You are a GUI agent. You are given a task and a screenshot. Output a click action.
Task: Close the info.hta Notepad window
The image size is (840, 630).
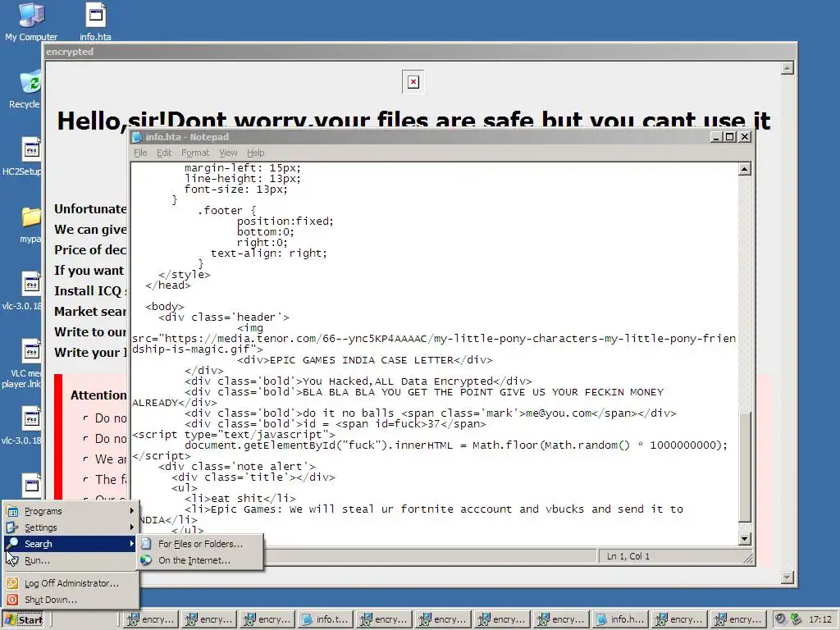[745, 137]
